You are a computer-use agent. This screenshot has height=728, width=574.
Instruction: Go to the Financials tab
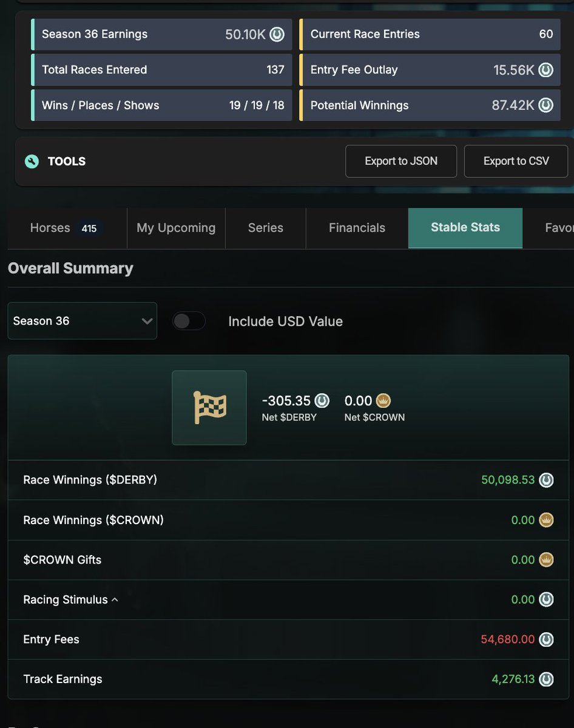(357, 228)
